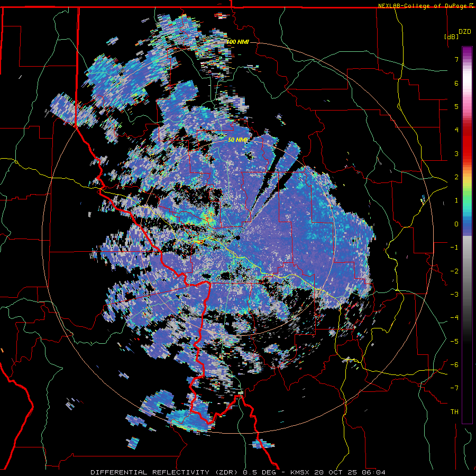Click the TH threshold label on the scale
The width and height of the screenshot is (476, 476).
(454, 412)
